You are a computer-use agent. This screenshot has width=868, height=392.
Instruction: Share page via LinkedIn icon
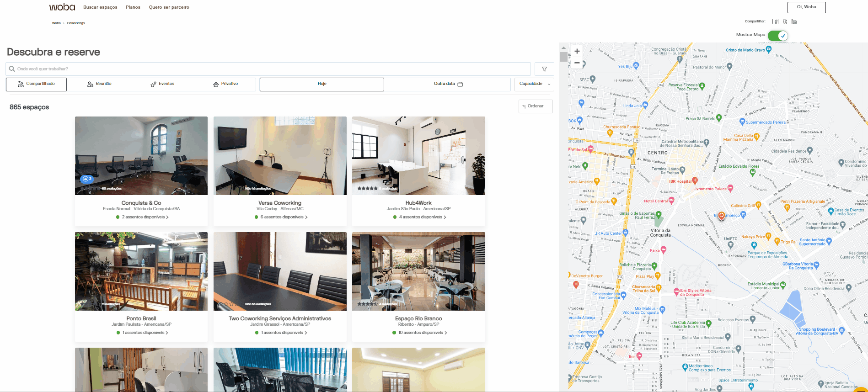pyautogui.click(x=794, y=21)
